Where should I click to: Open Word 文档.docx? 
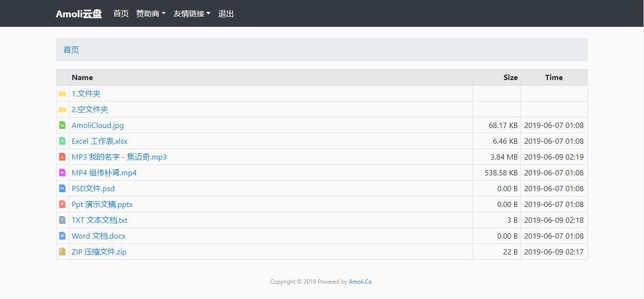pyautogui.click(x=99, y=236)
